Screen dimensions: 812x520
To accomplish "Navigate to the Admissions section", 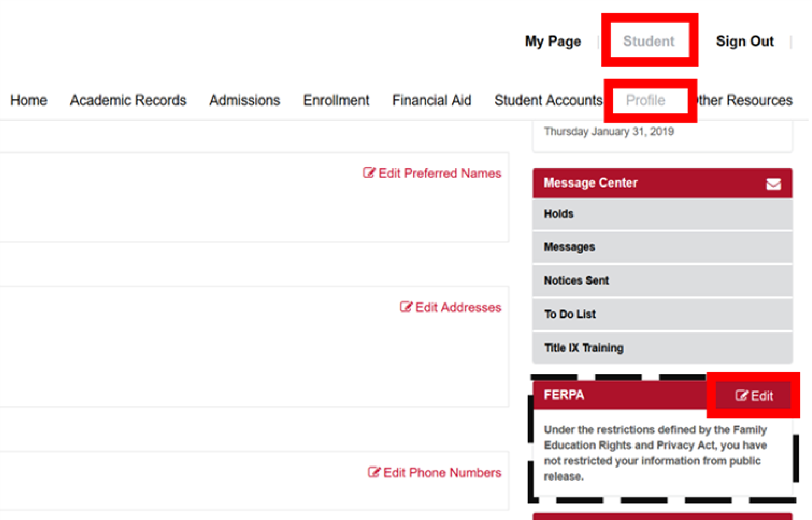I will click(245, 100).
